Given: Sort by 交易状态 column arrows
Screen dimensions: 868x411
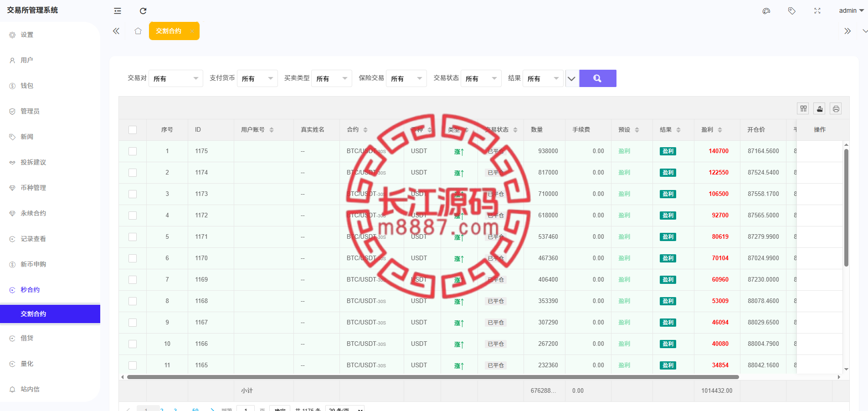Looking at the screenshot, I should pyautogui.click(x=515, y=130).
